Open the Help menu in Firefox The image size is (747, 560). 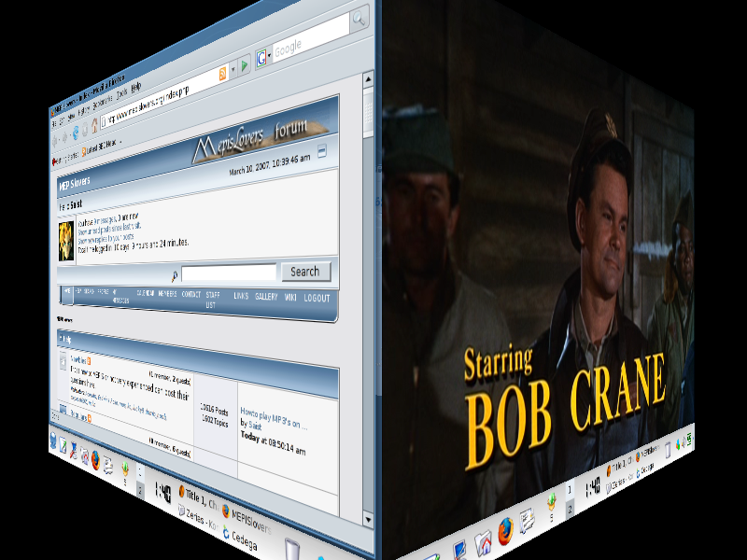point(136,87)
